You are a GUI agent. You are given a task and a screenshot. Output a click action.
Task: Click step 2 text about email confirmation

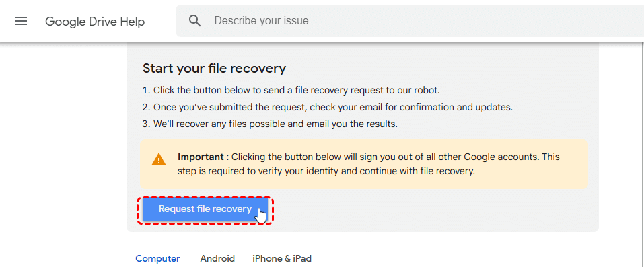pyautogui.click(x=328, y=107)
